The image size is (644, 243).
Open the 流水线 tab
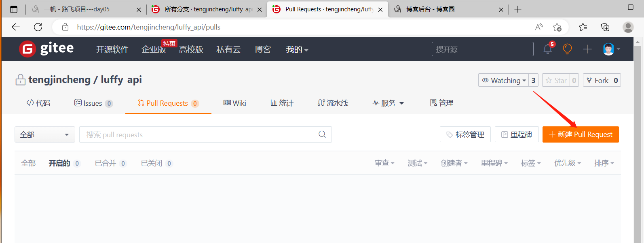[x=333, y=103]
